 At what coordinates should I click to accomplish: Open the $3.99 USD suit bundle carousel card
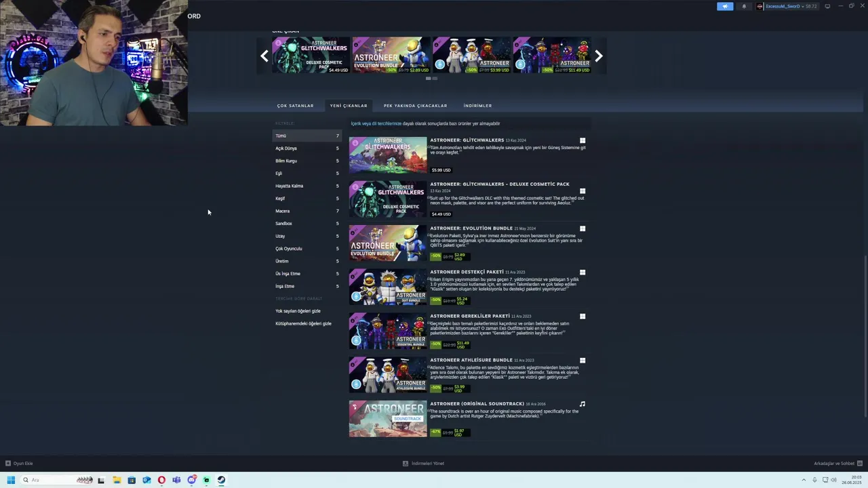471,55
